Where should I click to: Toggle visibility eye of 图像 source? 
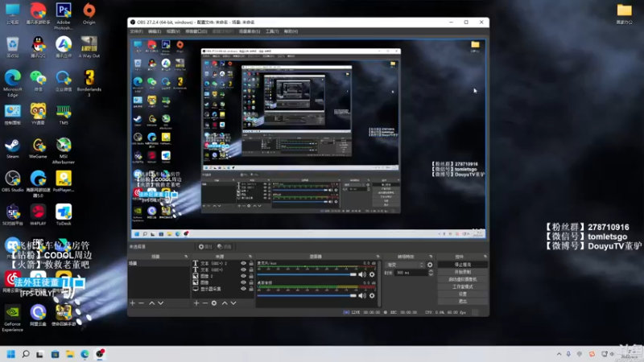(x=243, y=282)
